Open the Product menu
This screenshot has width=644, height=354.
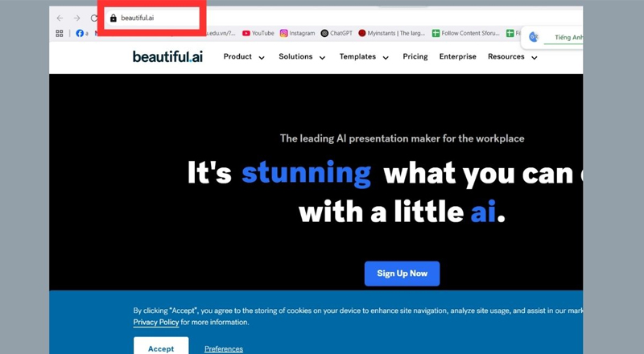(237, 56)
